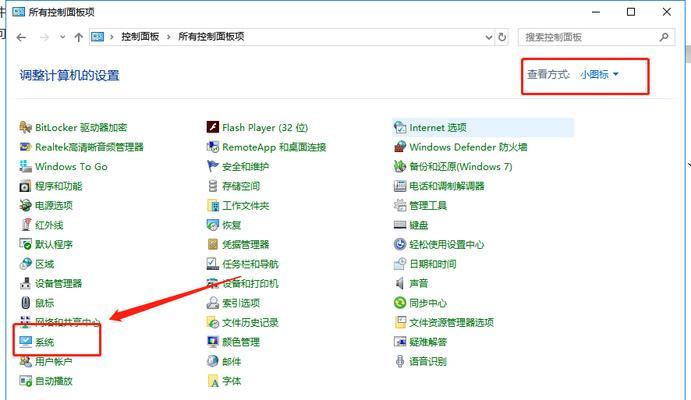Viewport: 691px width, 400px height.
Task: Click the Control Panel icon in address bar
Action: [x=97, y=37]
